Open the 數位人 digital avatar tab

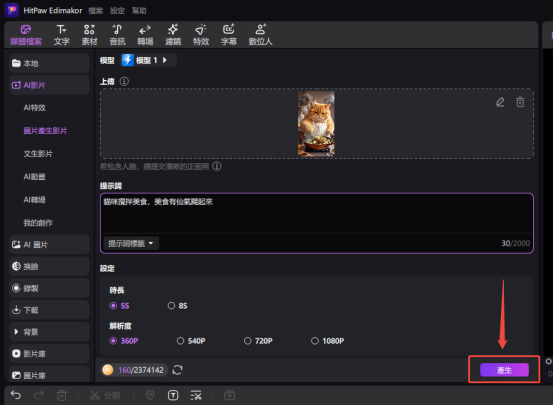coord(260,35)
